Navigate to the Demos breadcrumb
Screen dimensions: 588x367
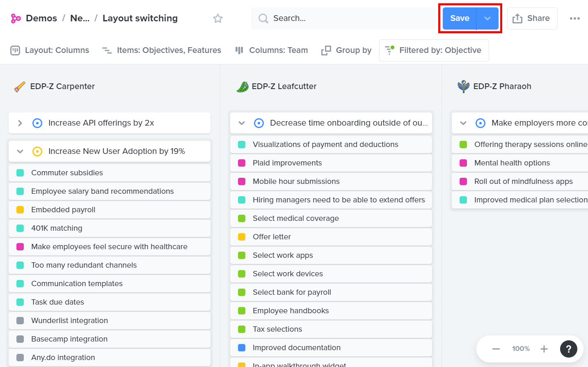[x=41, y=18]
